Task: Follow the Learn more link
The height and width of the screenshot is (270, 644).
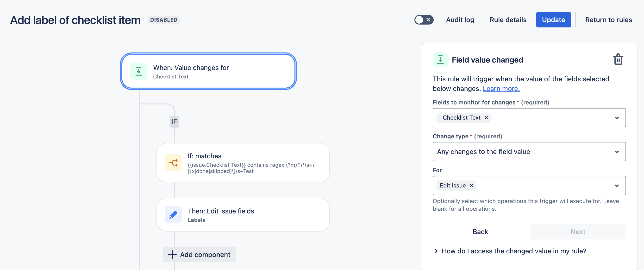Action: click(501, 89)
